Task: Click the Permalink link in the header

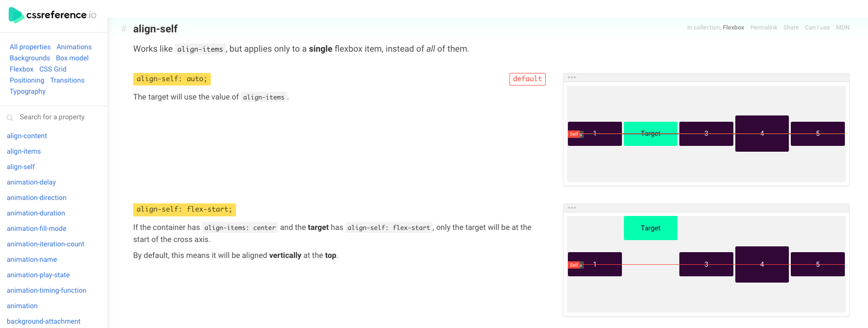Action: (764, 28)
